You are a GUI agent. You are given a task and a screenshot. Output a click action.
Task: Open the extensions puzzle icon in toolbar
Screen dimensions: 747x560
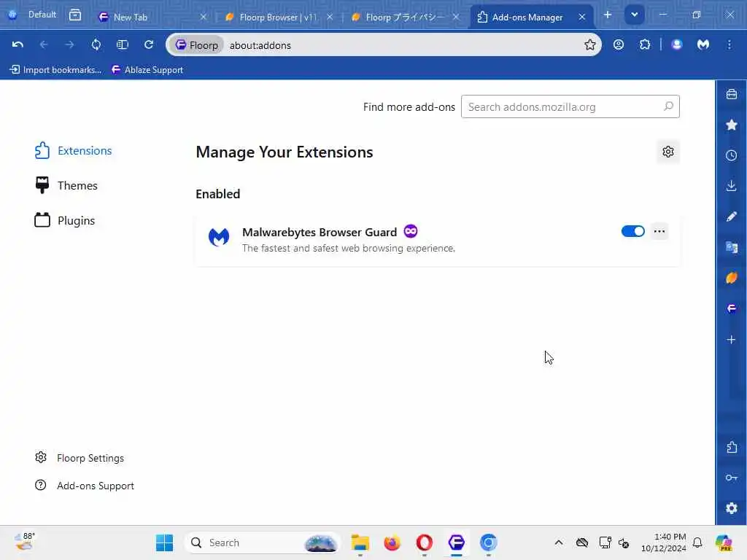pos(645,44)
